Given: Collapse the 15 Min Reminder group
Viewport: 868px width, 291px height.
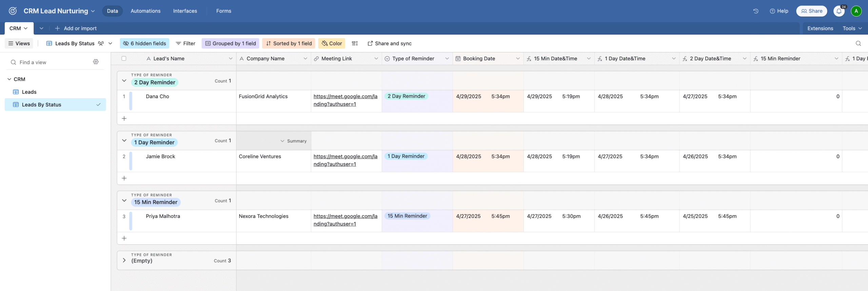Looking at the screenshot, I should [124, 200].
